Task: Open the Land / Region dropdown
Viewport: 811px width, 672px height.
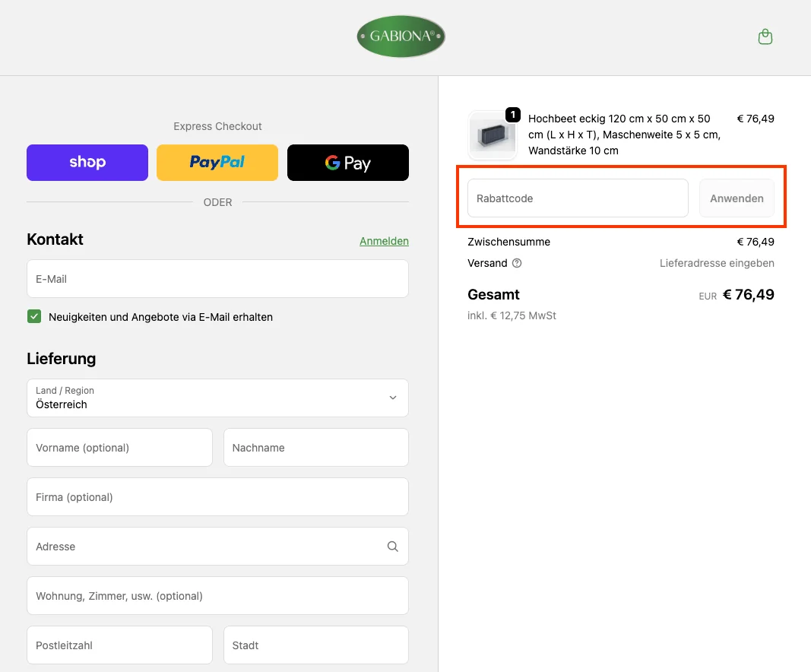Action: tap(217, 398)
